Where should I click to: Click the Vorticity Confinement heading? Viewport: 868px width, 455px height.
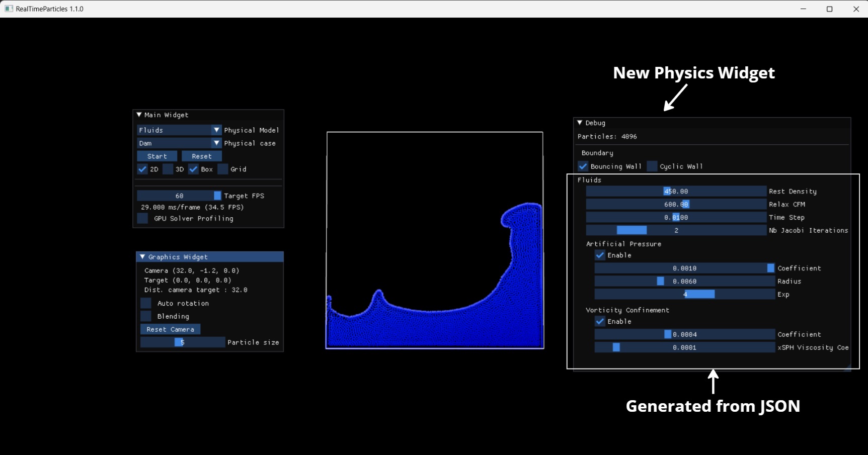pos(627,310)
